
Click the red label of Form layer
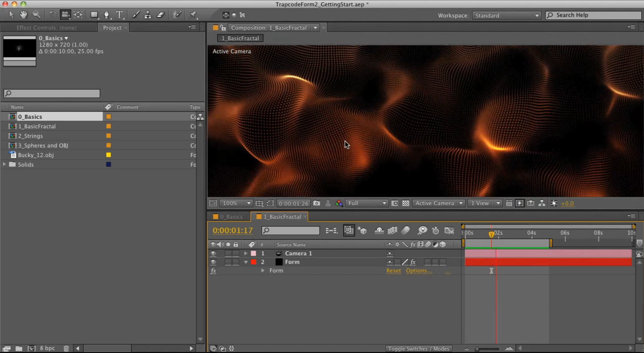253,262
